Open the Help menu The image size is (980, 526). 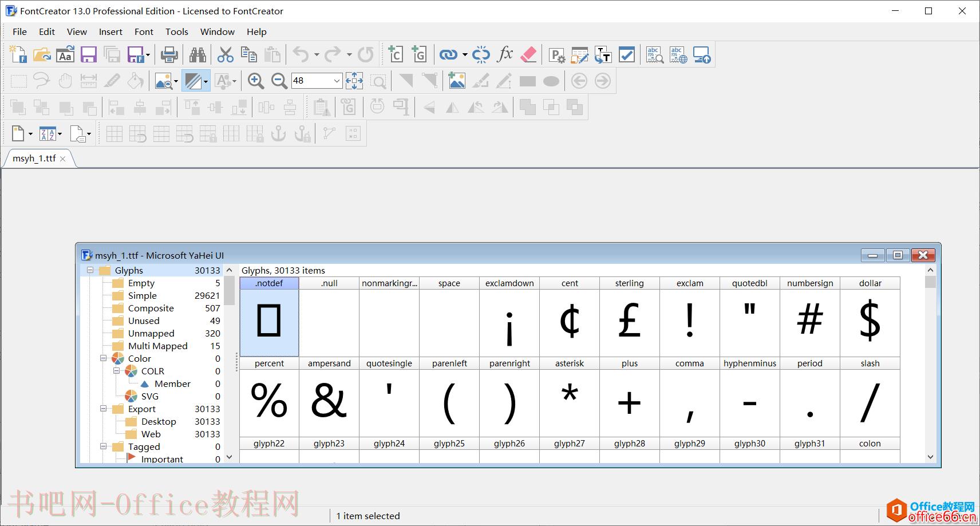tap(256, 31)
